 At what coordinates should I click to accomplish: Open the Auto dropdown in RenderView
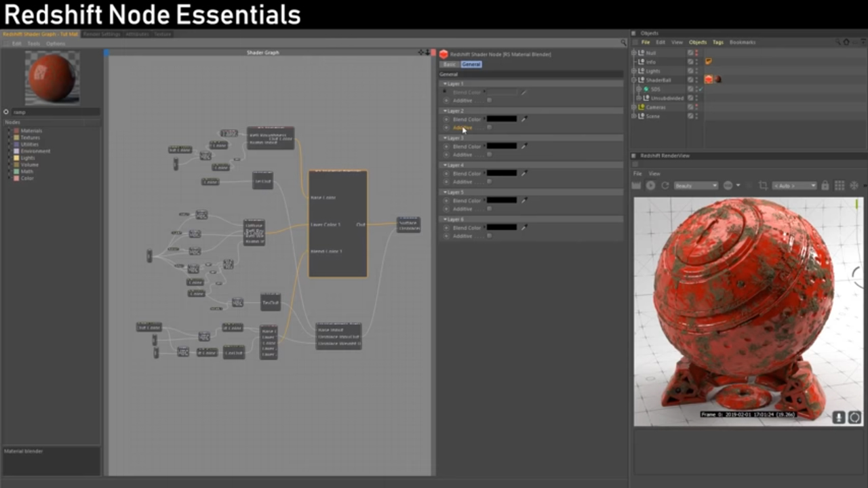point(795,186)
